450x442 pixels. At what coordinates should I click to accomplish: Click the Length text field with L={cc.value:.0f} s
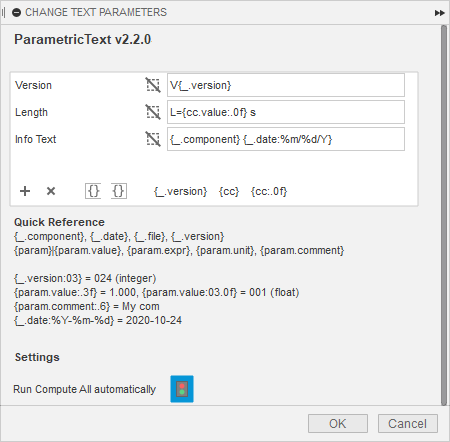tap(286, 112)
